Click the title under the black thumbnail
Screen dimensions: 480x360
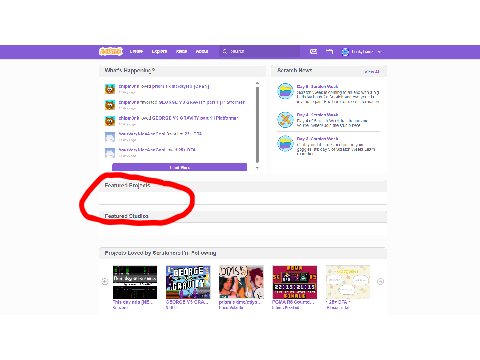coord(133,302)
